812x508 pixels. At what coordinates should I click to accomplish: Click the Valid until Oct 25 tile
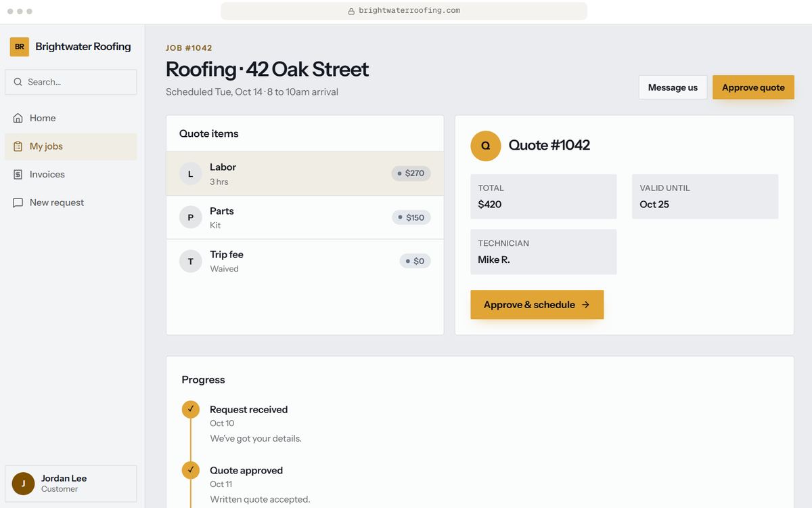705,196
